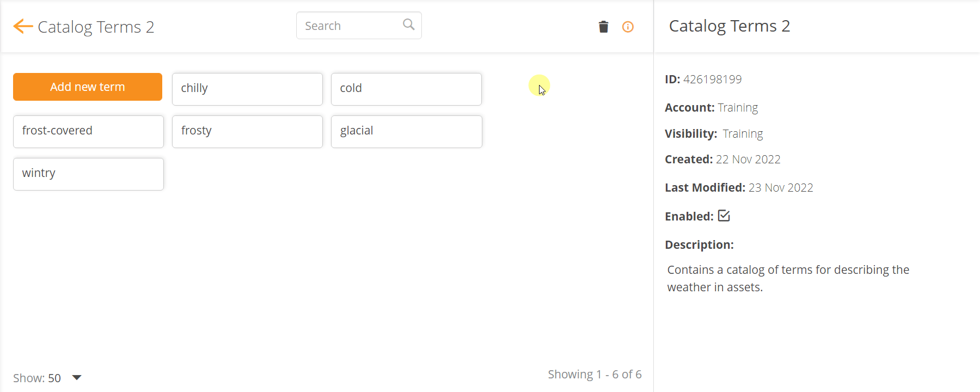Toggle the orange info panel icon
The width and height of the screenshot is (980, 392).
point(628,27)
